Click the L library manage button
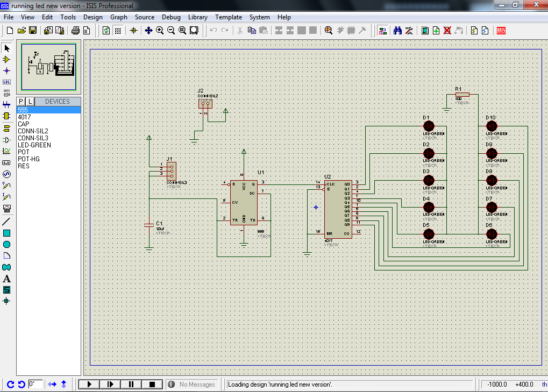 click(30, 102)
